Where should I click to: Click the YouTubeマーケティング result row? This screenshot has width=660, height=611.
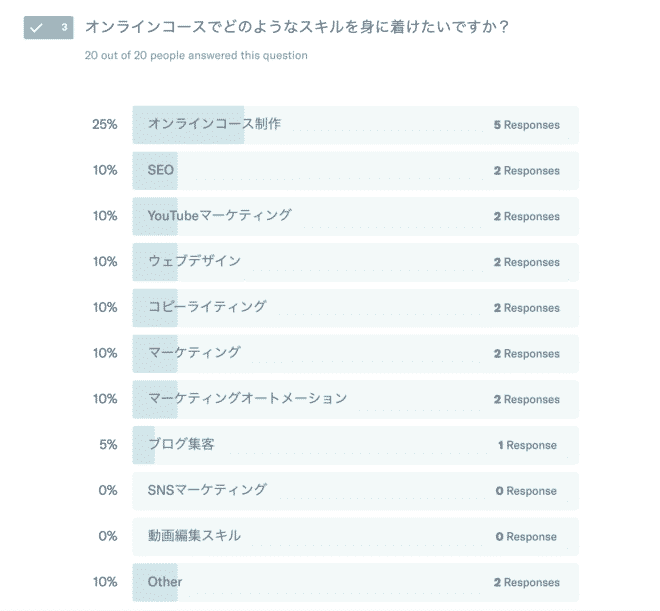pyautogui.click(x=356, y=216)
